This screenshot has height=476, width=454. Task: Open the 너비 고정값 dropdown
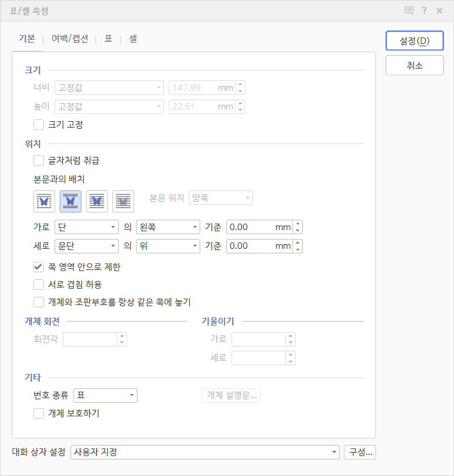pos(110,88)
